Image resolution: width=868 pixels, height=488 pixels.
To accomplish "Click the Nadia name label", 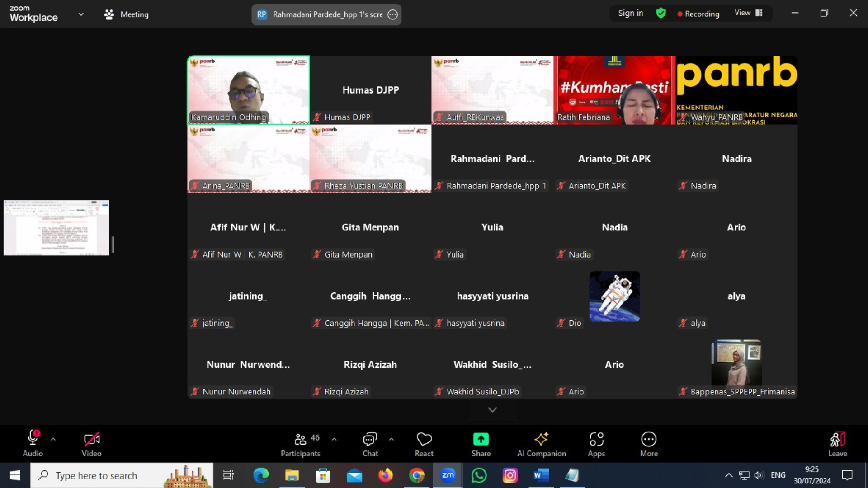I will click(580, 254).
